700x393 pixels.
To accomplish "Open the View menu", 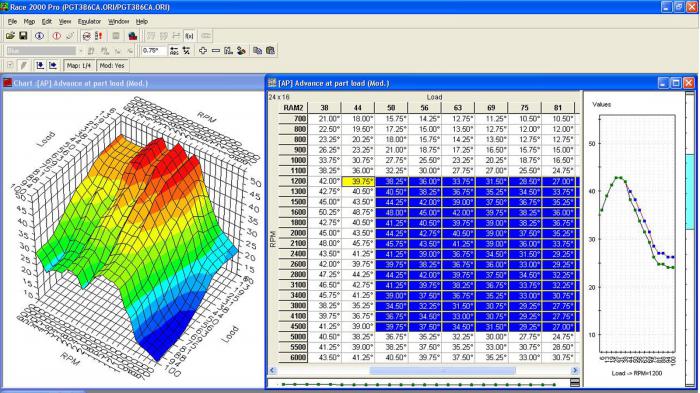I will (65, 21).
